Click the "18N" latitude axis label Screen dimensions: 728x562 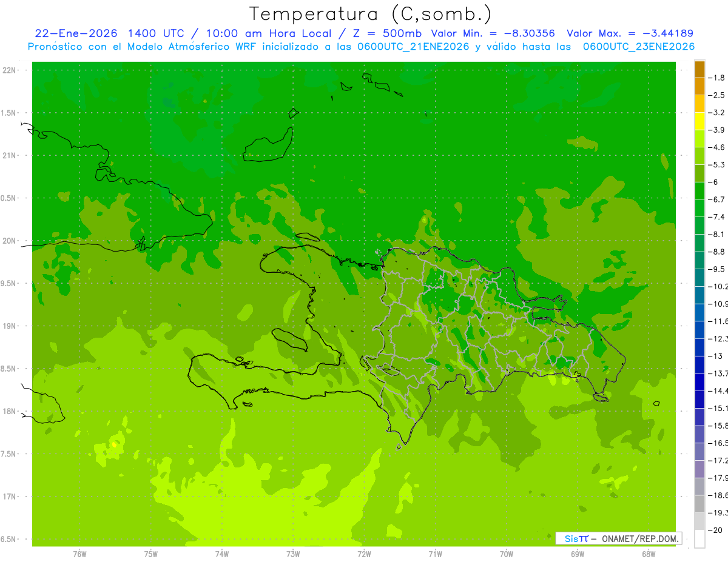tap(10, 411)
